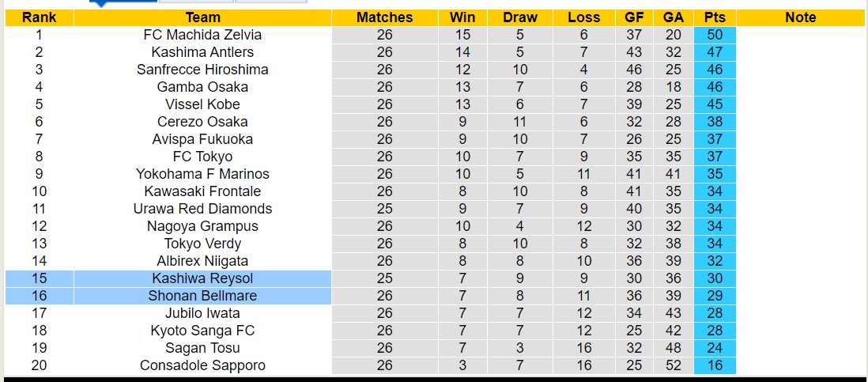
Task: Click Sagan Tosu's 24 points cell
Action: point(715,348)
